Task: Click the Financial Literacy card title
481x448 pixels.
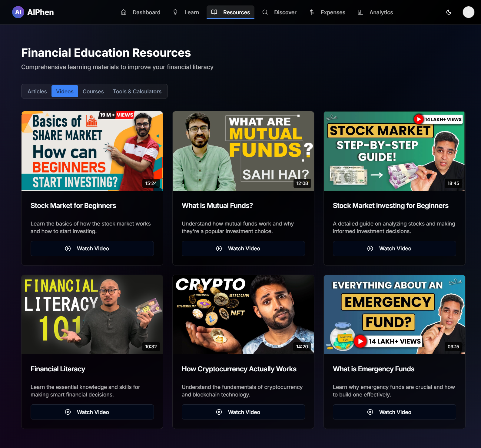Action: [58, 369]
